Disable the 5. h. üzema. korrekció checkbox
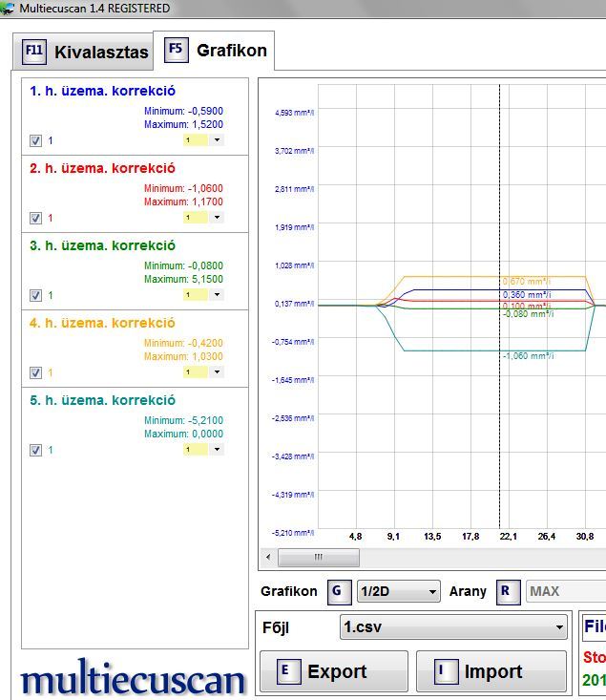 click(35, 450)
